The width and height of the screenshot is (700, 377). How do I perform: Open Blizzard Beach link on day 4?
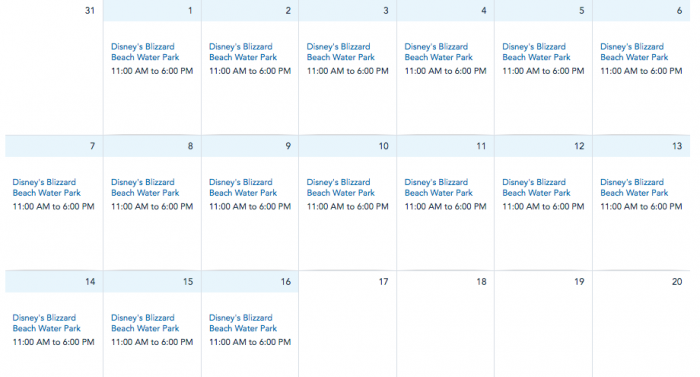coord(438,52)
